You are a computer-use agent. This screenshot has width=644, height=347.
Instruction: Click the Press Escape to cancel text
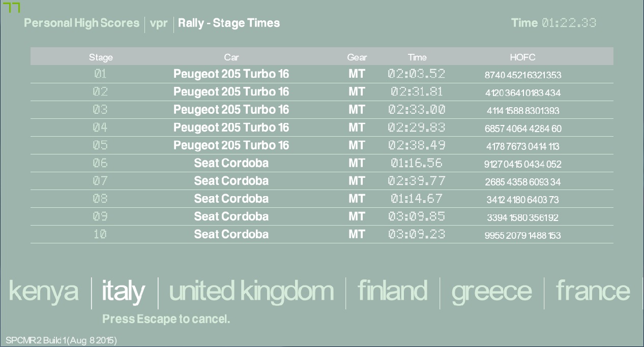coord(166,319)
